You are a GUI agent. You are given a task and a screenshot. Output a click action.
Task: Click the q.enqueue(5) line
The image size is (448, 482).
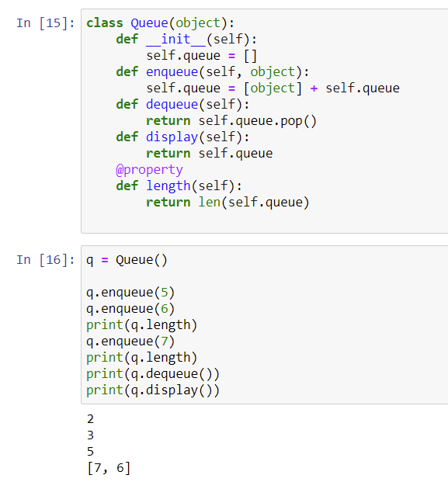pos(130,293)
